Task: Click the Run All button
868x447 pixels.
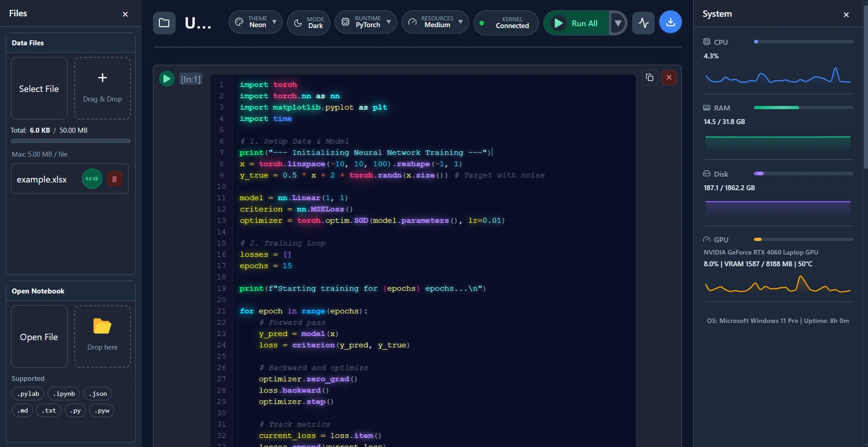Action: [x=576, y=23]
